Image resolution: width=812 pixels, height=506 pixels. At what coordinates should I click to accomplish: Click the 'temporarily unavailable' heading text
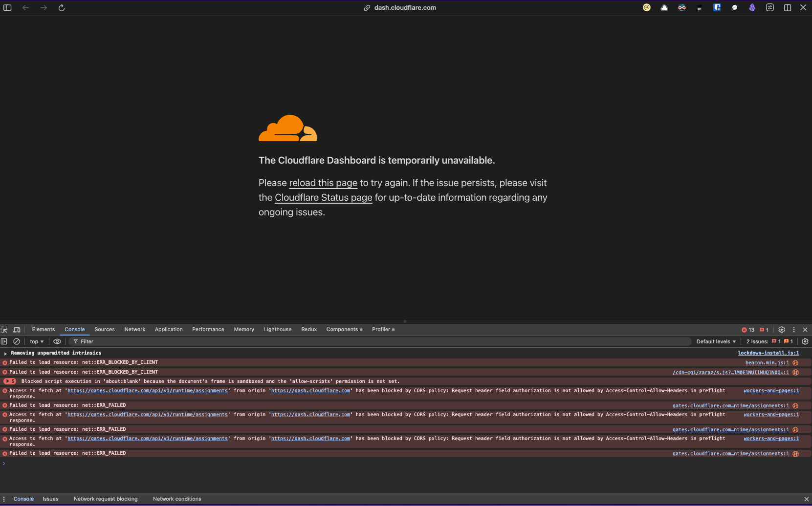[x=376, y=161]
